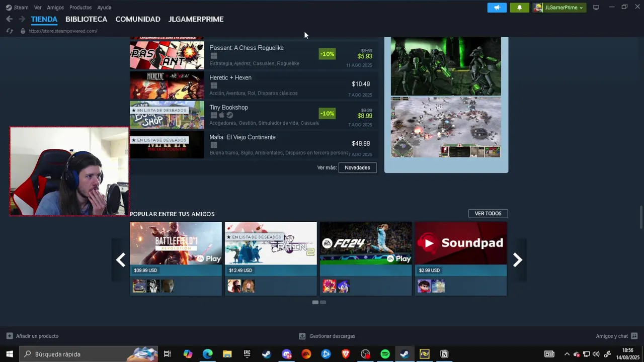Screen dimensions: 644x362
Task: Open Brave browser from taskbar
Action: click(x=346, y=354)
